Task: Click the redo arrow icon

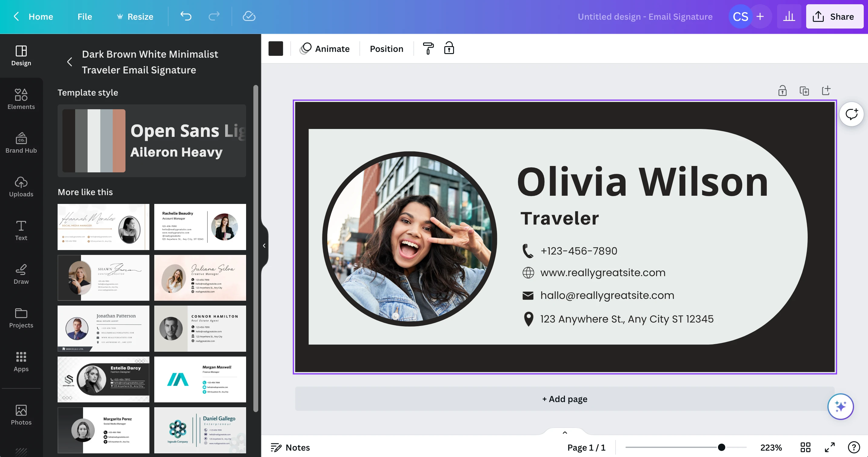Action: click(x=213, y=16)
